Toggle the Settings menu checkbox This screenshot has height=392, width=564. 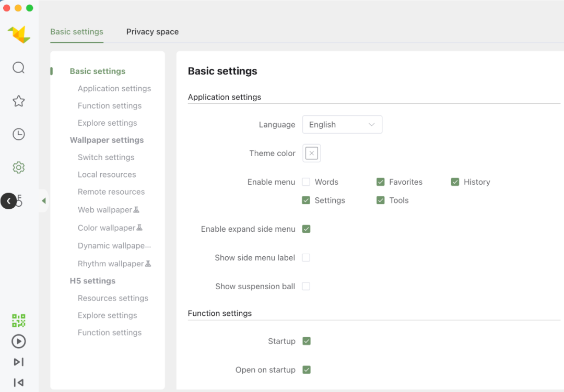click(306, 200)
